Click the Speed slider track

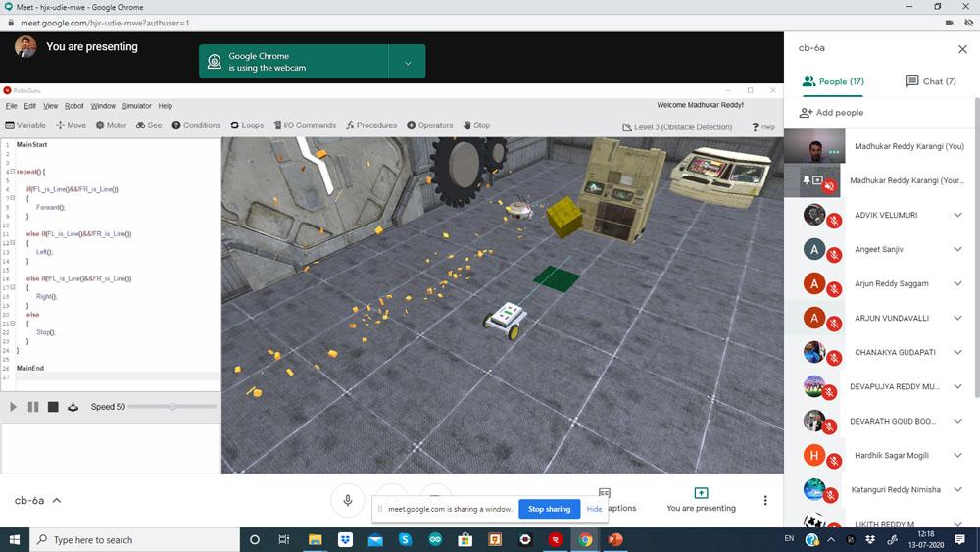click(x=172, y=407)
